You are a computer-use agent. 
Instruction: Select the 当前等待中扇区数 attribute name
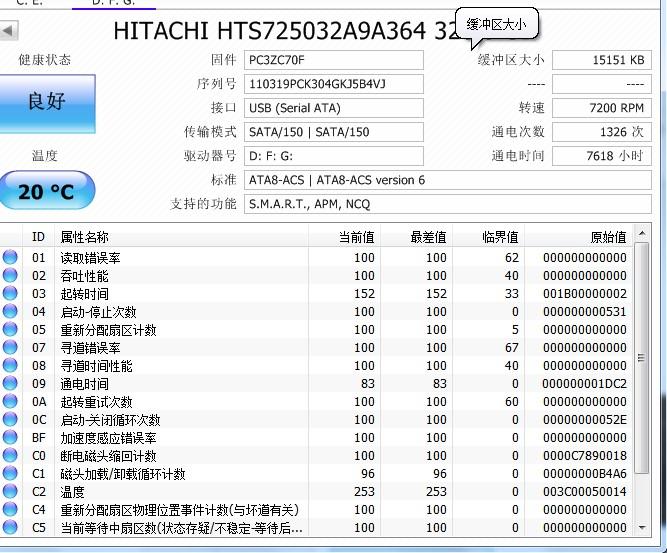(182, 528)
